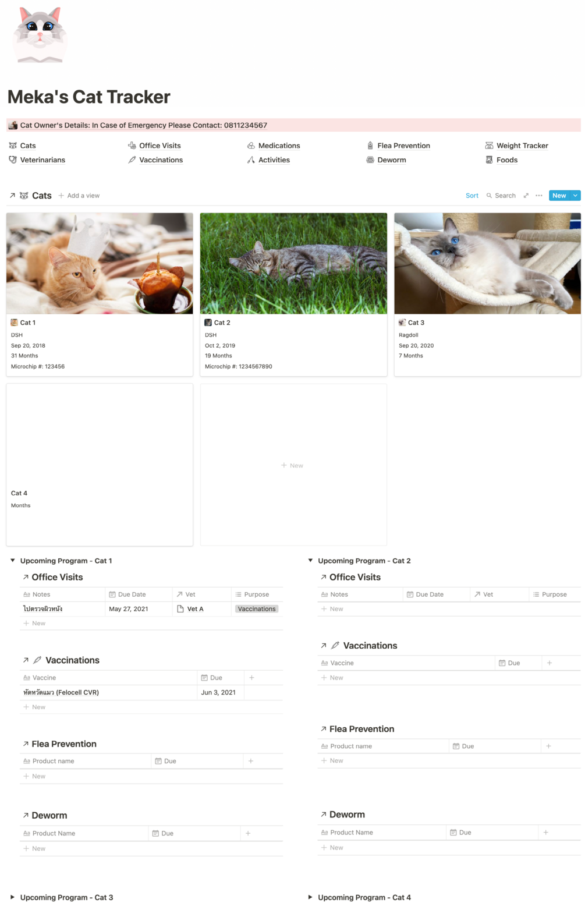This screenshot has width=585, height=924.
Task: Open the expand full page icon beside Search
Action: [x=526, y=196]
